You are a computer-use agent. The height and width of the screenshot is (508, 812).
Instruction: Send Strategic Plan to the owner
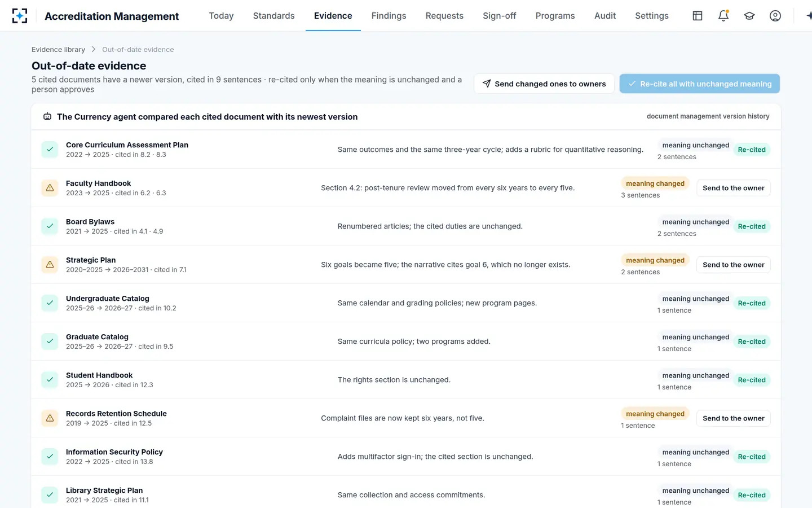(733, 265)
